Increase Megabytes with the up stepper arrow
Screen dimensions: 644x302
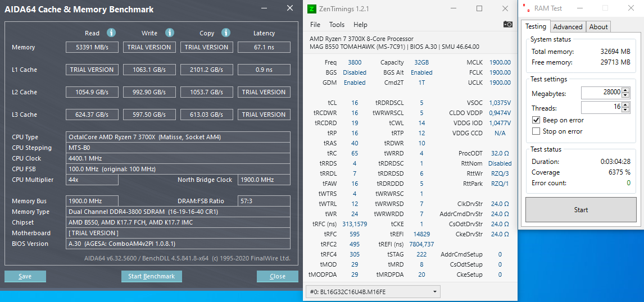click(x=625, y=91)
